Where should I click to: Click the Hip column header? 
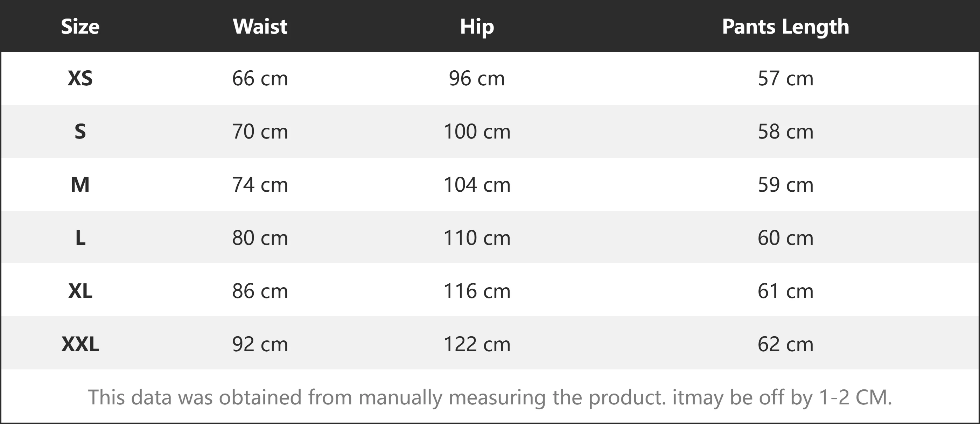click(477, 27)
